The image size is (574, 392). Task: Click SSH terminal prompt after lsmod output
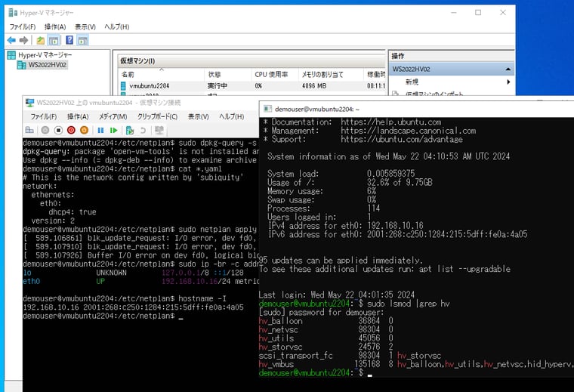pyautogui.click(x=370, y=374)
